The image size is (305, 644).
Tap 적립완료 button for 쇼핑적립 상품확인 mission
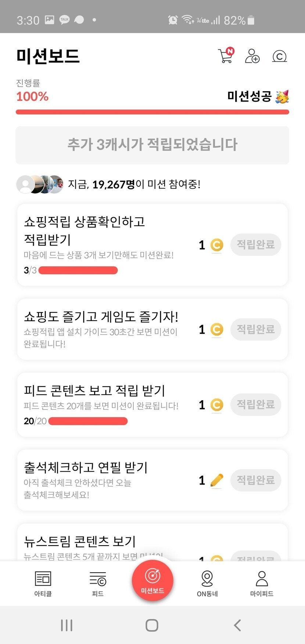point(256,245)
